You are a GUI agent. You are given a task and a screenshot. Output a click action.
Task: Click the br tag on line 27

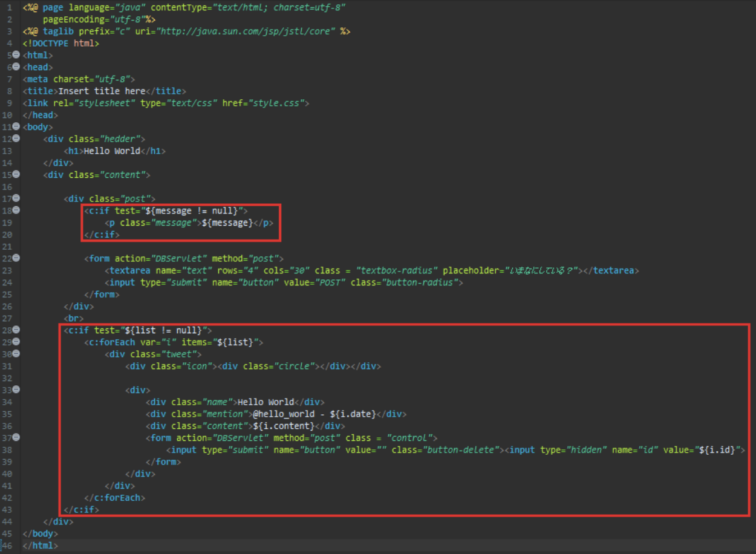tap(74, 318)
